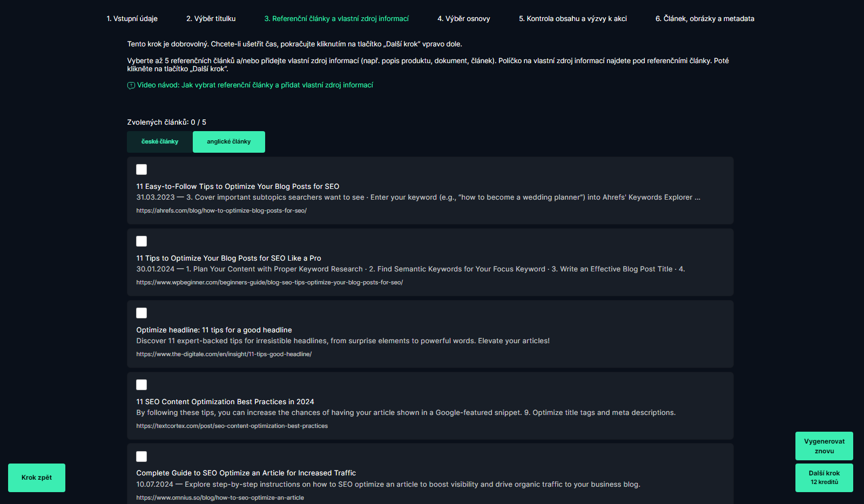Click the "Zvolených článků: 0 / 5" counter

[167, 122]
